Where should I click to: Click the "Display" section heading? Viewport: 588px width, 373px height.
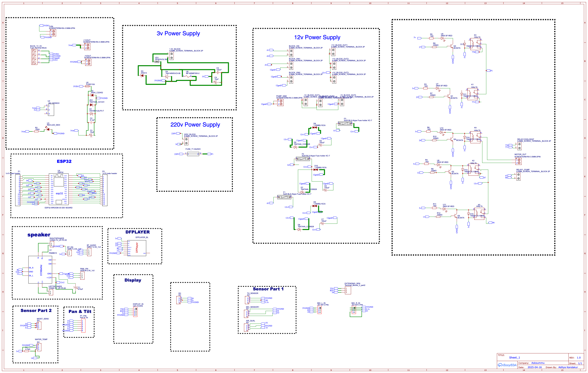(133, 280)
